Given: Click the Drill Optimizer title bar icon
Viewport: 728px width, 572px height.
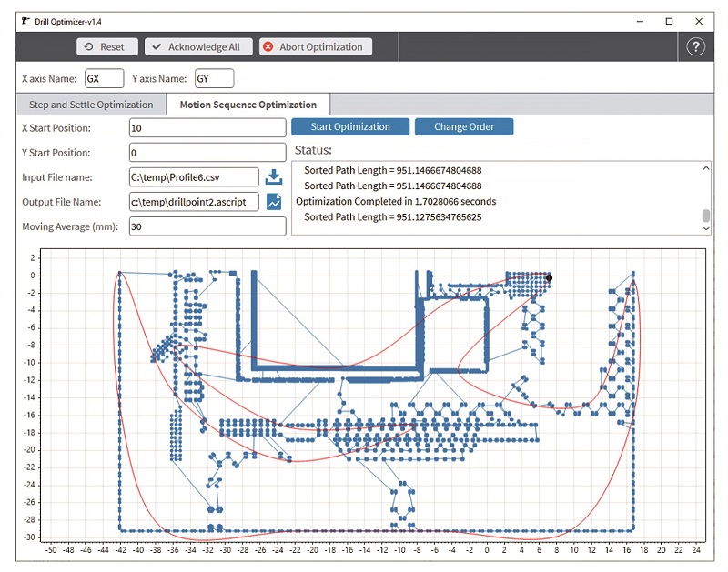Looking at the screenshot, I should point(26,21).
